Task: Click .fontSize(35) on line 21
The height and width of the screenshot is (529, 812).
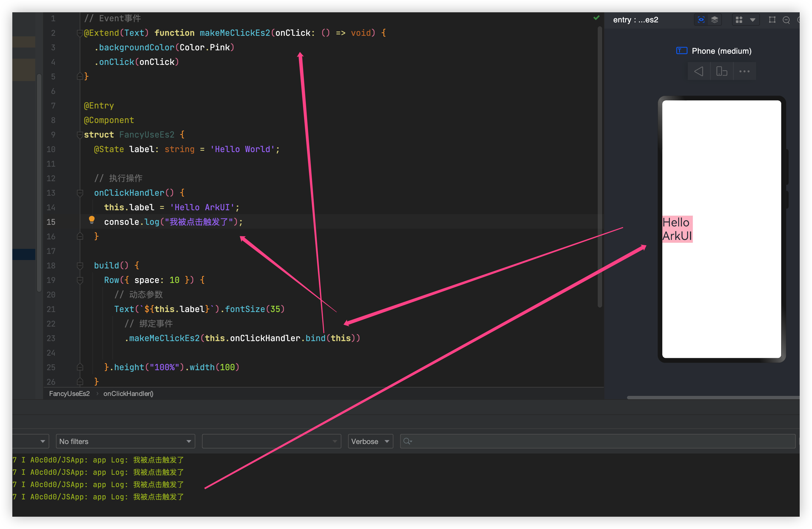Action: 252,309
